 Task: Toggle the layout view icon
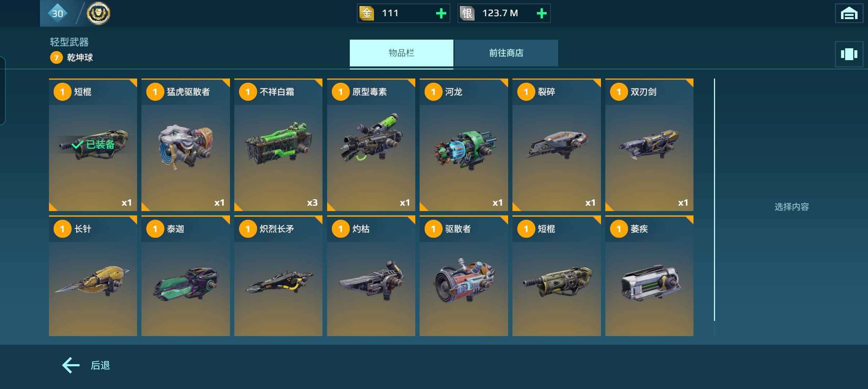point(849,54)
